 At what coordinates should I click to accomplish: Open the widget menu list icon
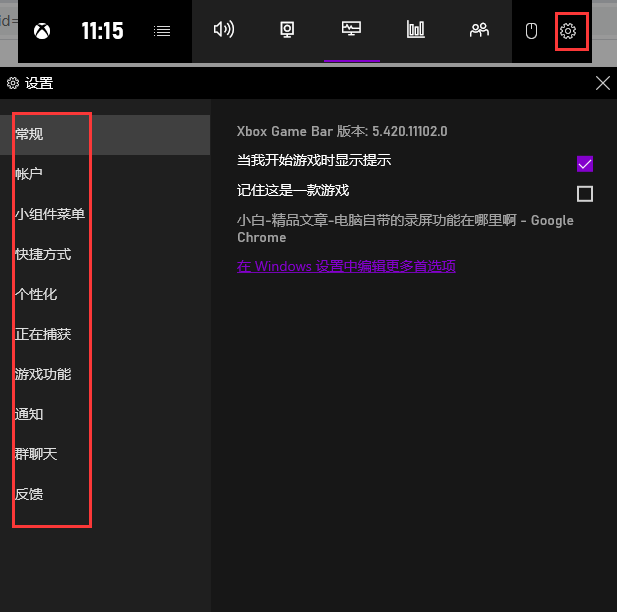[162, 31]
